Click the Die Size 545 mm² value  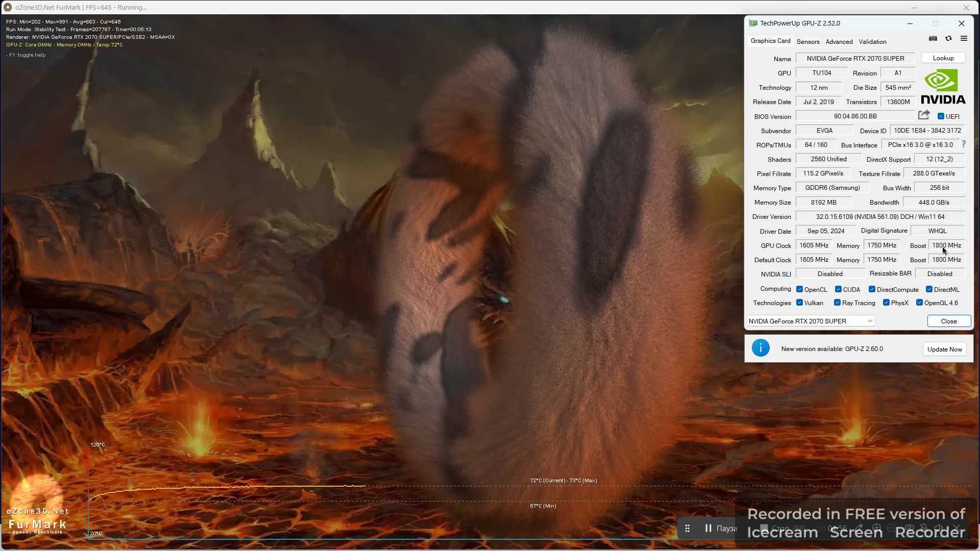(898, 88)
